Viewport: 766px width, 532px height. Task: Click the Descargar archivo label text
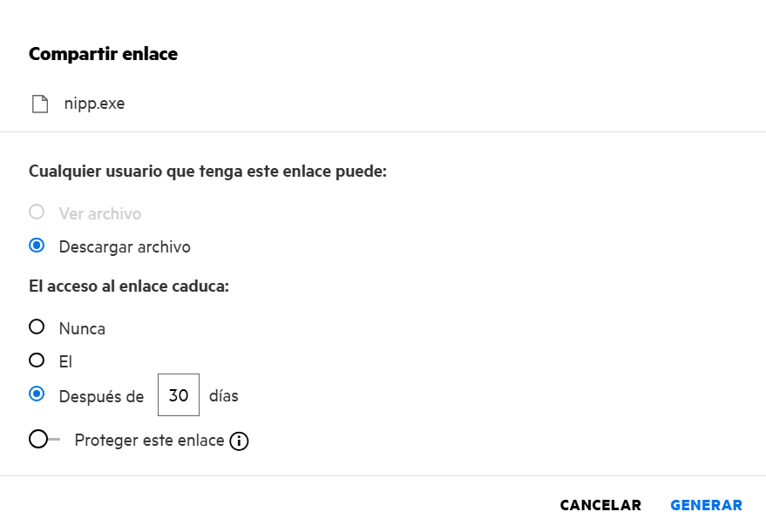coord(125,247)
